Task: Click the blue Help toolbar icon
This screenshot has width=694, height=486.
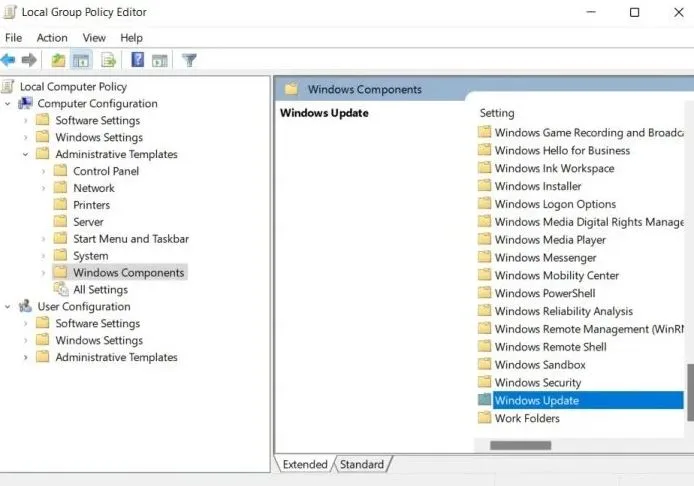Action: coord(138,59)
